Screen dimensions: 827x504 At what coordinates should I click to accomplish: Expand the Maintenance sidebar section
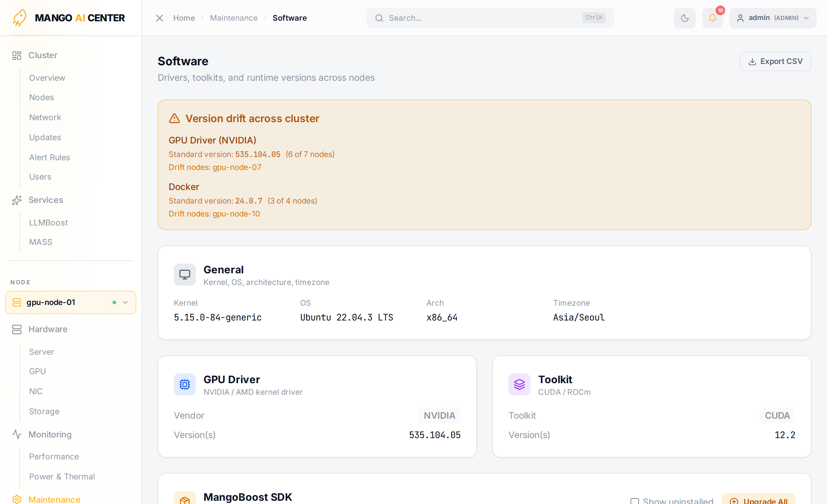pos(54,499)
